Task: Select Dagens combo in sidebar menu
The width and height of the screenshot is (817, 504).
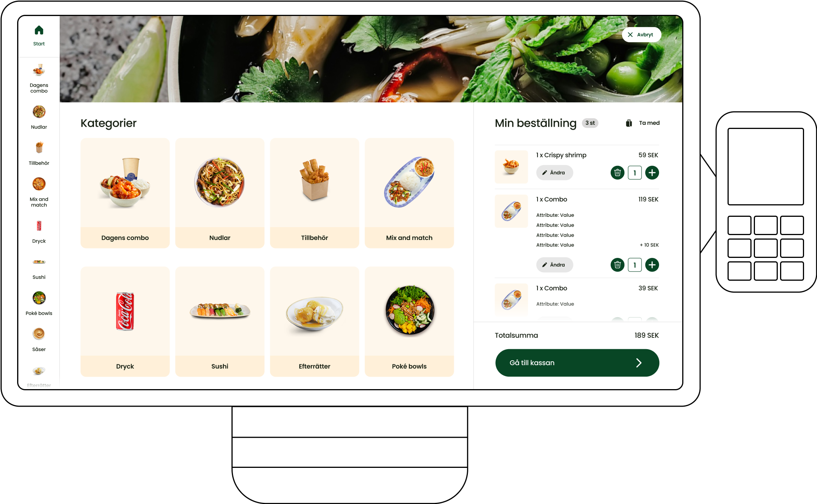Action: click(39, 78)
